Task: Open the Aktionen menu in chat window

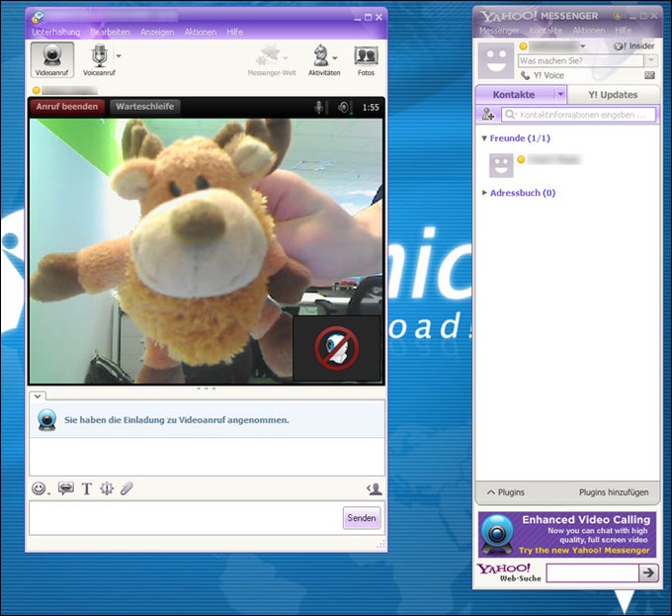Action: coord(201,33)
